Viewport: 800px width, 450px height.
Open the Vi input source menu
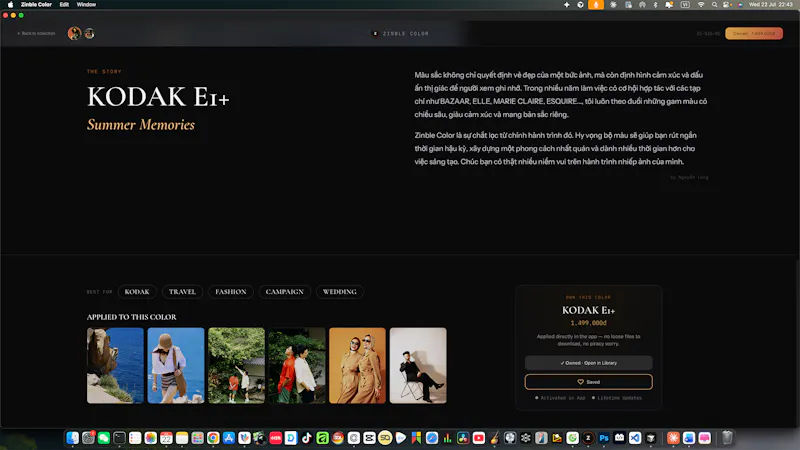click(x=685, y=5)
